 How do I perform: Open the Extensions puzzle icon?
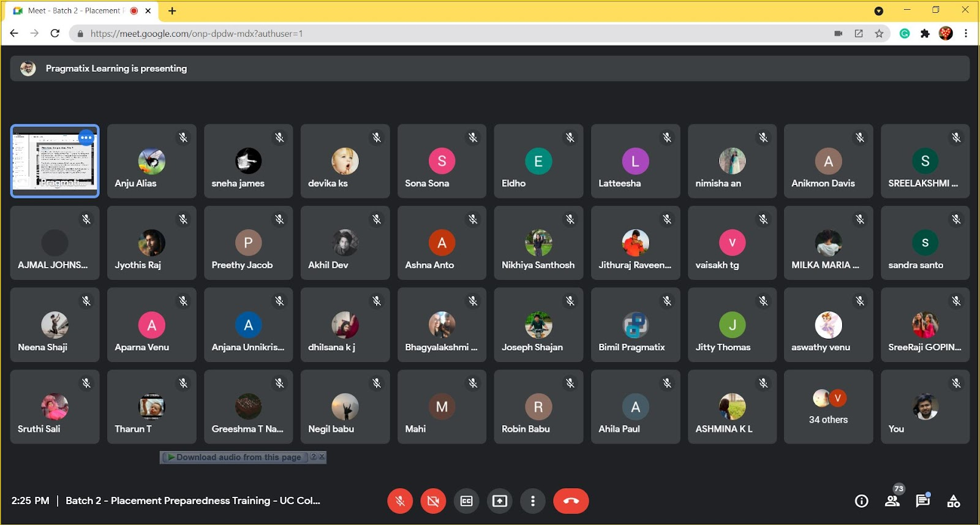925,34
